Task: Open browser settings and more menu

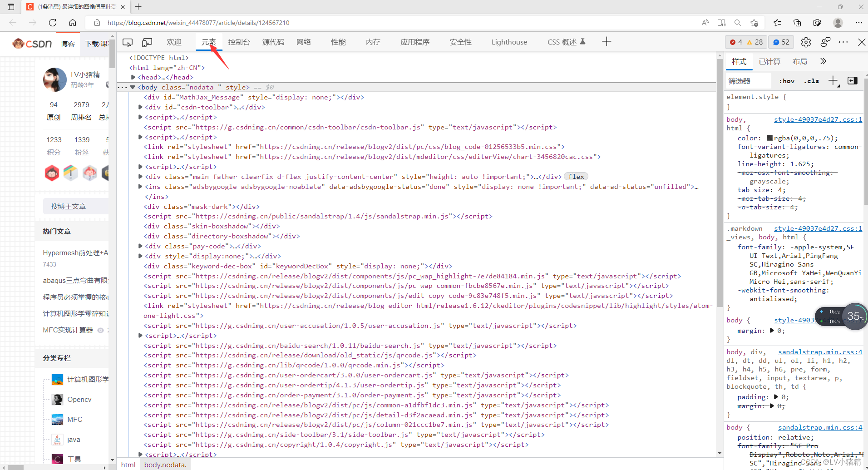Action: point(858,23)
